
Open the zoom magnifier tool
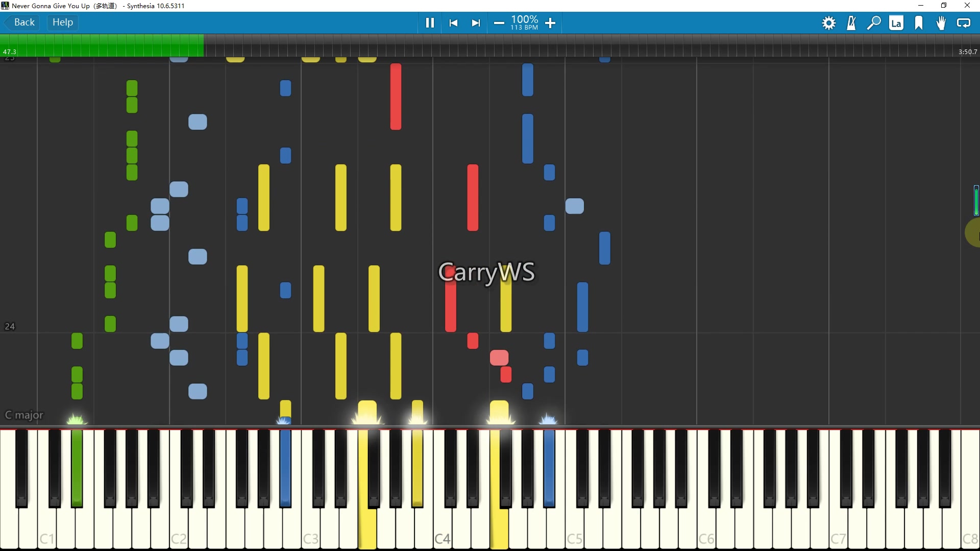pyautogui.click(x=874, y=23)
